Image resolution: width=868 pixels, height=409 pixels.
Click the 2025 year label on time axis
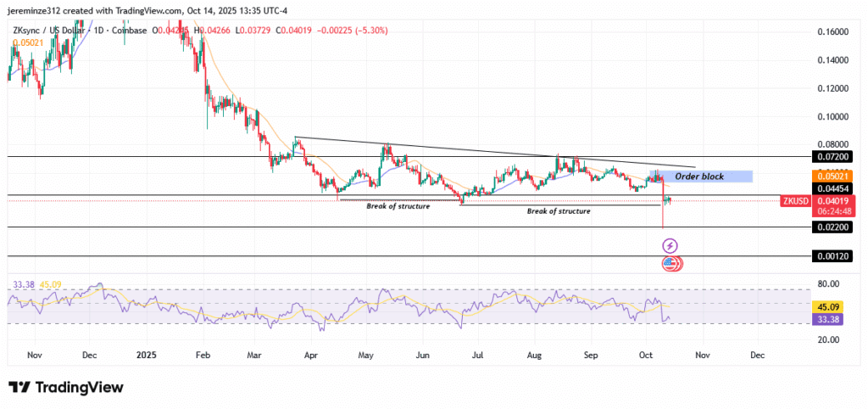[147, 354]
